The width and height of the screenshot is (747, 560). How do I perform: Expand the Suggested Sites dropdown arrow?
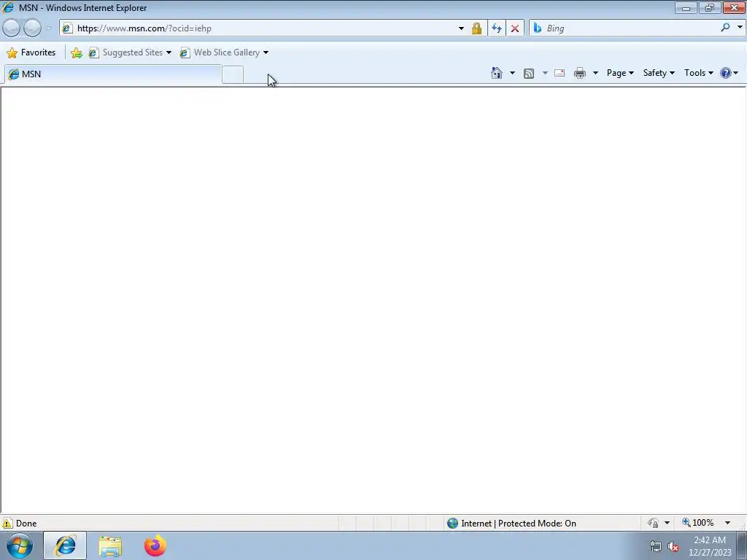169,52
